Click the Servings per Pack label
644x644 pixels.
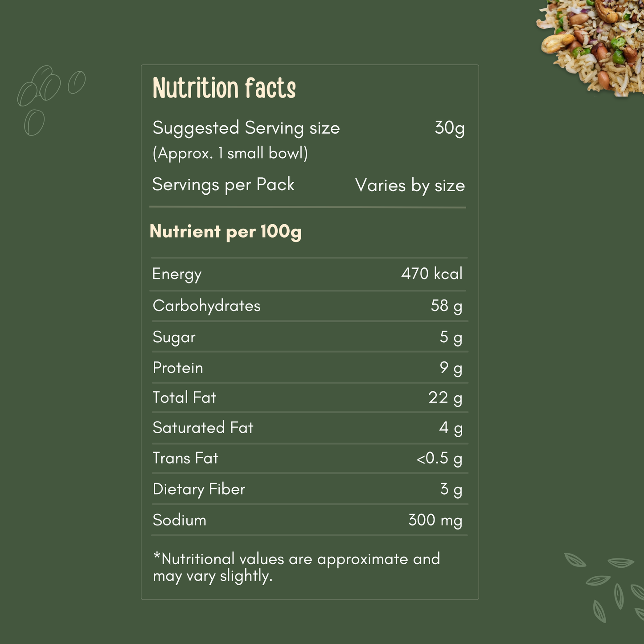point(223,185)
